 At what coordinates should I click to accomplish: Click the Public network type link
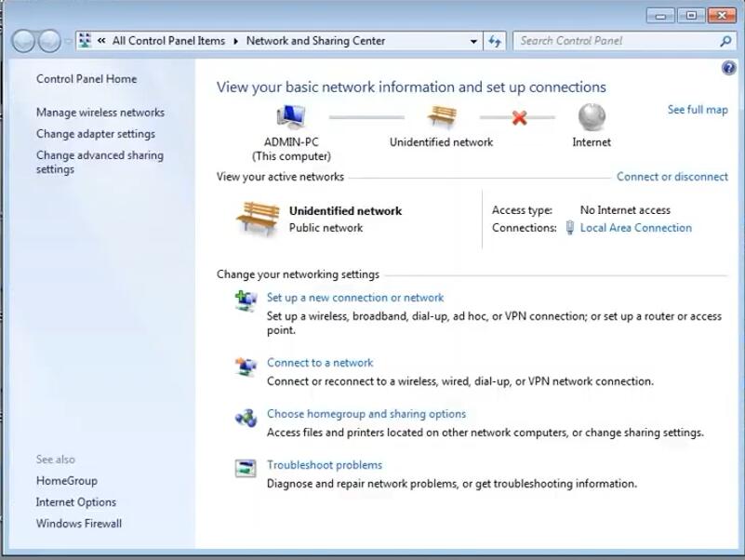(x=326, y=228)
